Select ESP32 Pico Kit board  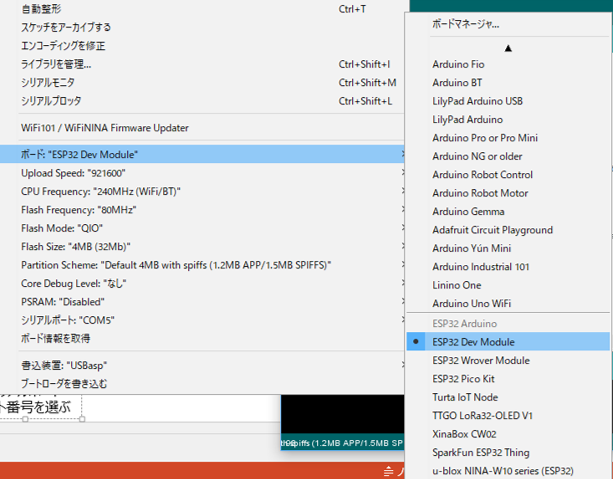click(x=508, y=379)
